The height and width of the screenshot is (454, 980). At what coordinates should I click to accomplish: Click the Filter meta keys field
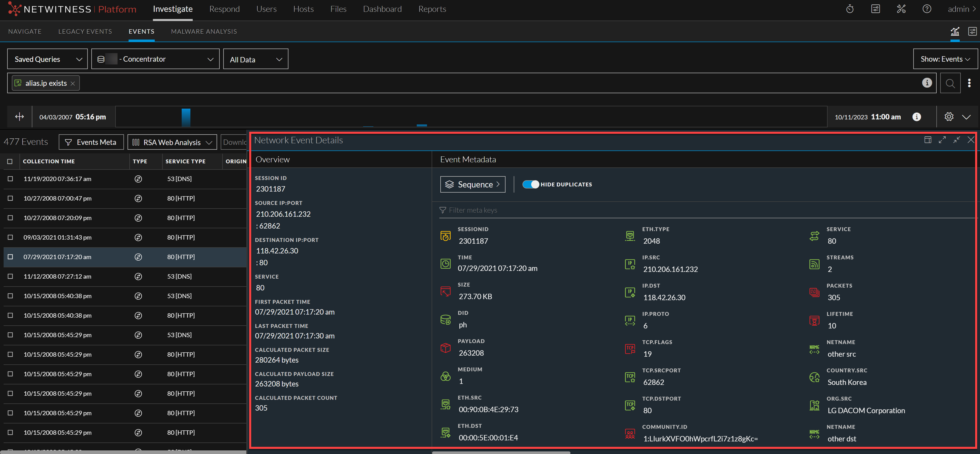point(472,211)
